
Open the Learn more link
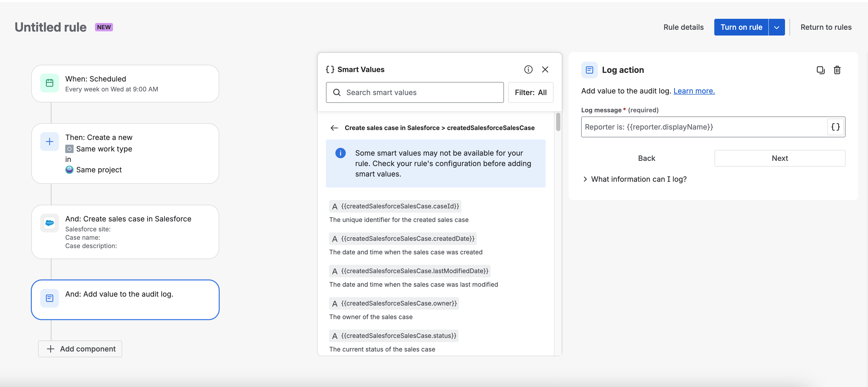pos(694,91)
